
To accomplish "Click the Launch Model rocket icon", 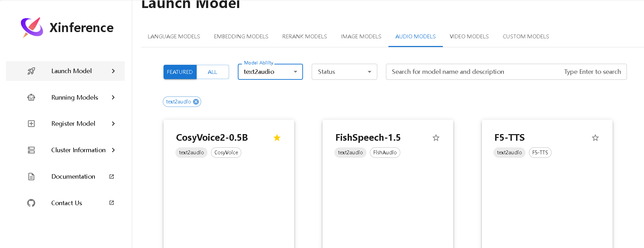I will click(31, 71).
